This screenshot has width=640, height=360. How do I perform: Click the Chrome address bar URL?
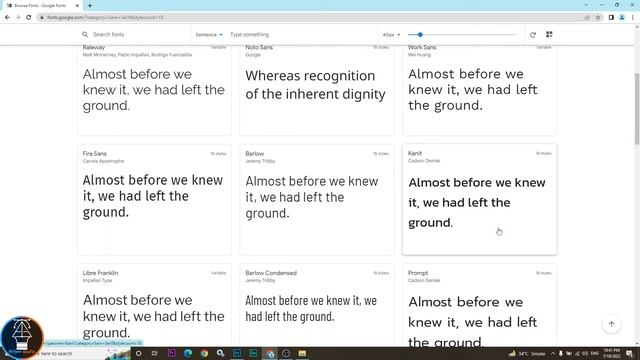point(105,18)
